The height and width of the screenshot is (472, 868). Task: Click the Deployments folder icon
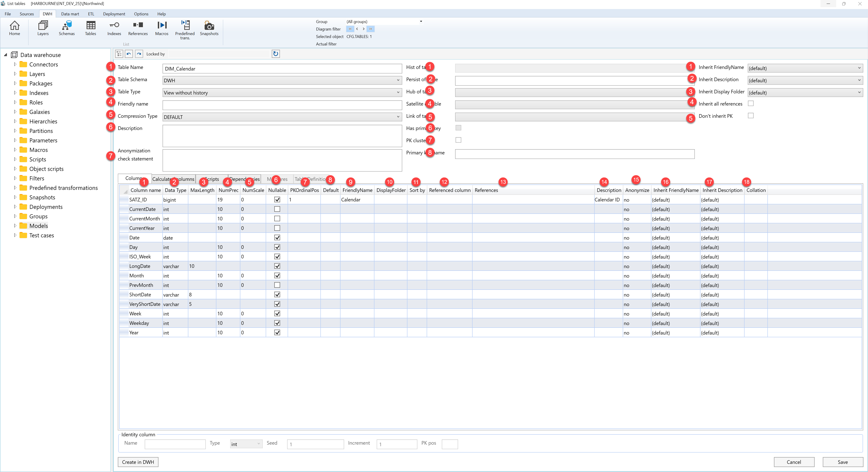click(23, 207)
